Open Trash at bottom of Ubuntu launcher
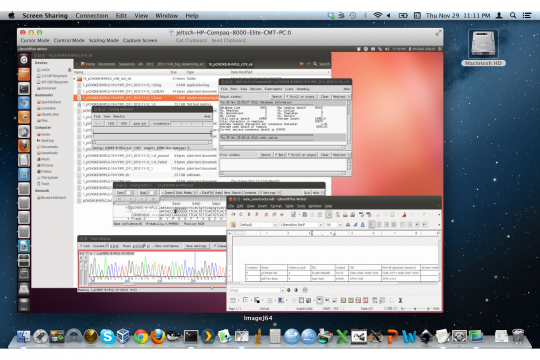 tap(24, 304)
